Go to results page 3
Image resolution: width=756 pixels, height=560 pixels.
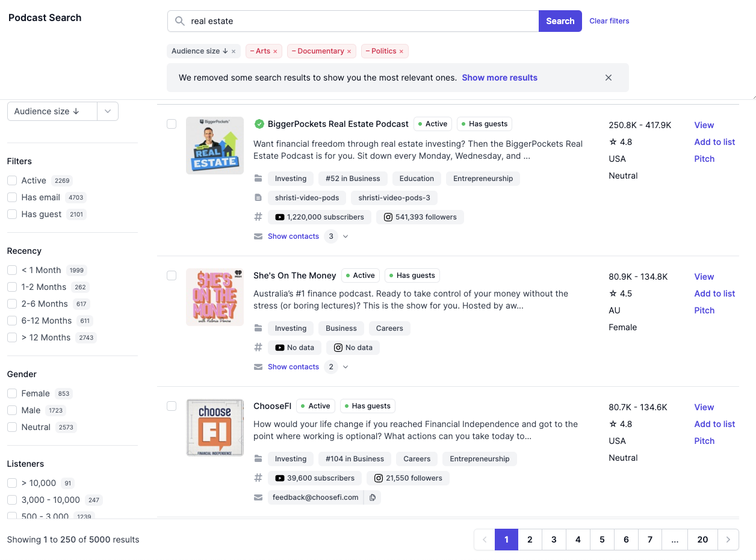coord(554,540)
